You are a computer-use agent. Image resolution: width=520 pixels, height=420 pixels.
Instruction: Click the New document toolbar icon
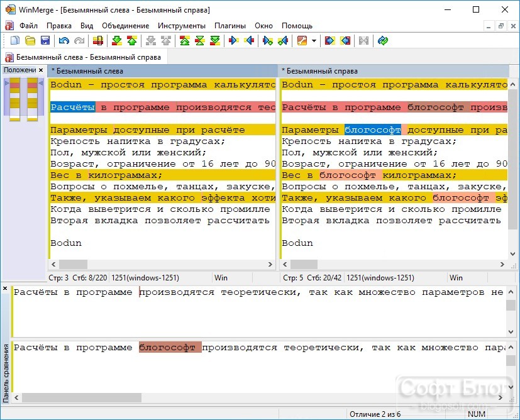click(x=15, y=41)
